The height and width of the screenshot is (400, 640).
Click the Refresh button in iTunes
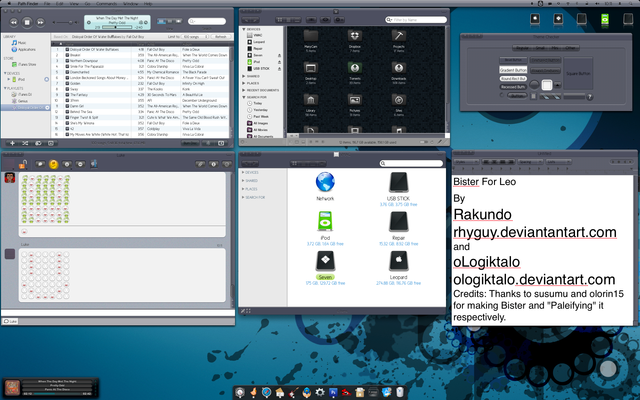click(221, 37)
